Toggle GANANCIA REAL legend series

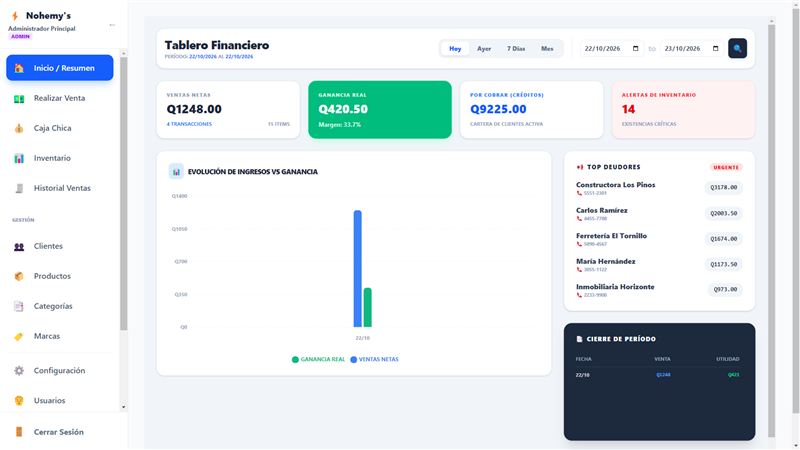click(x=318, y=360)
